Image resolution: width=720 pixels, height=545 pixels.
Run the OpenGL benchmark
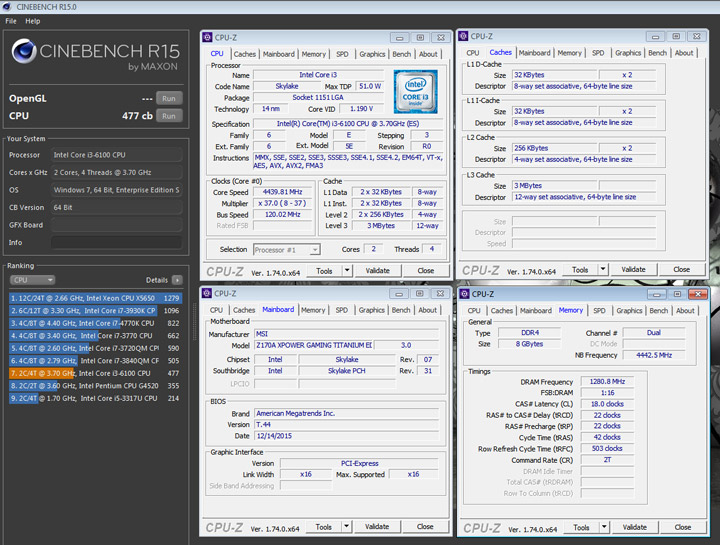[x=170, y=99]
